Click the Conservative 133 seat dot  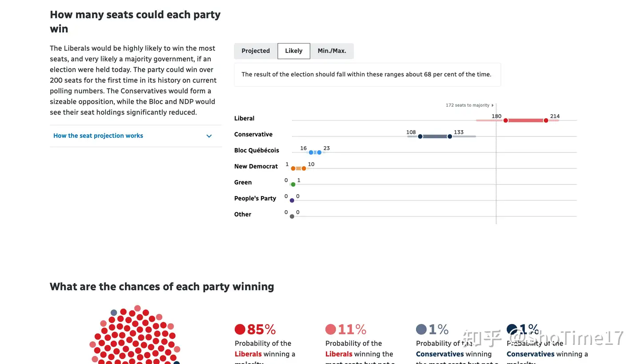[x=450, y=136]
